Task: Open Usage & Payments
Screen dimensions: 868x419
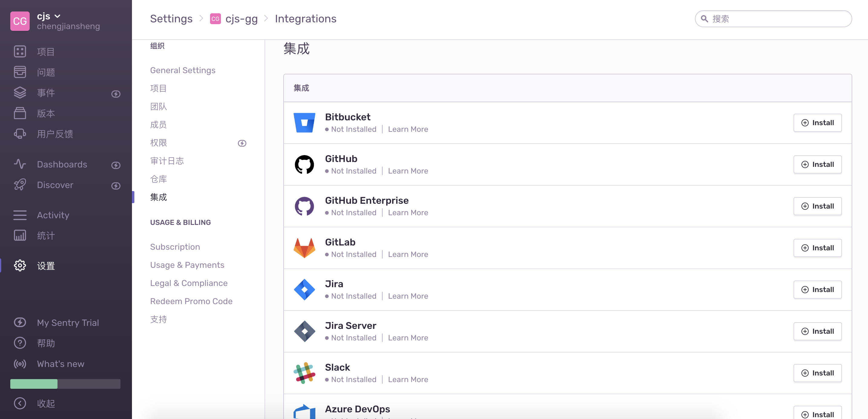Action: click(x=187, y=265)
